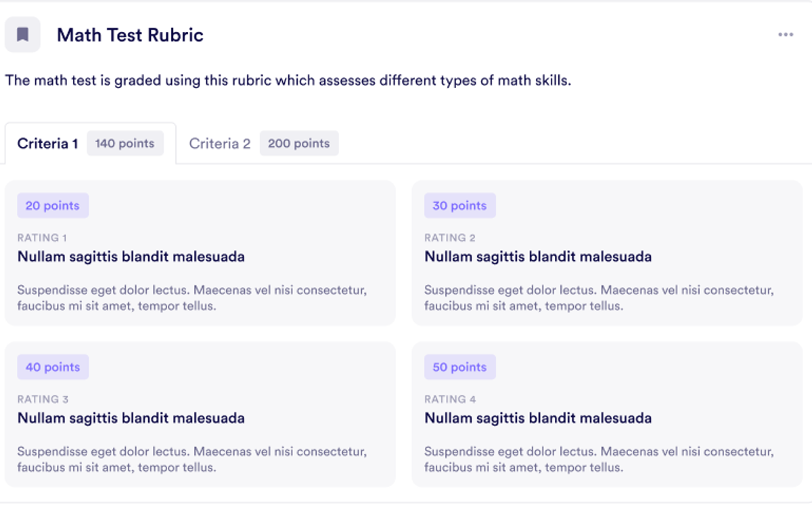Click the Rating 2 description text

coord(600,298)
